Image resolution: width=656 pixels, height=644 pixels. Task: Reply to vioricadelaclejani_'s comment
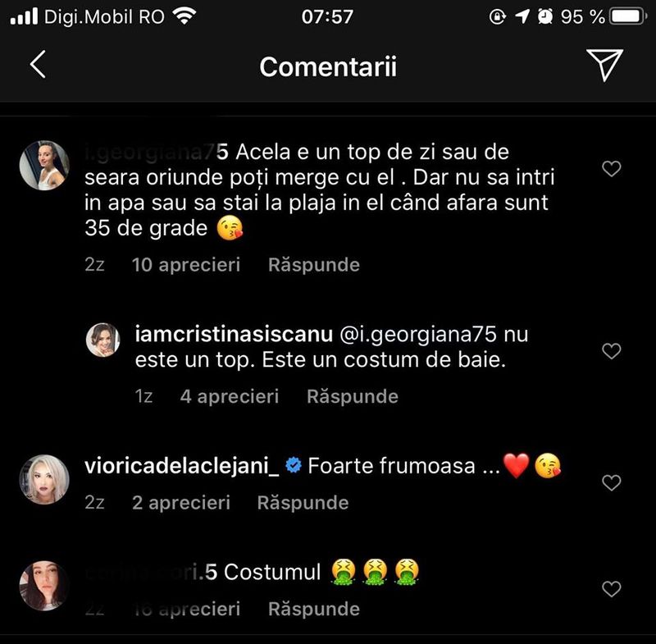point(303,503)
